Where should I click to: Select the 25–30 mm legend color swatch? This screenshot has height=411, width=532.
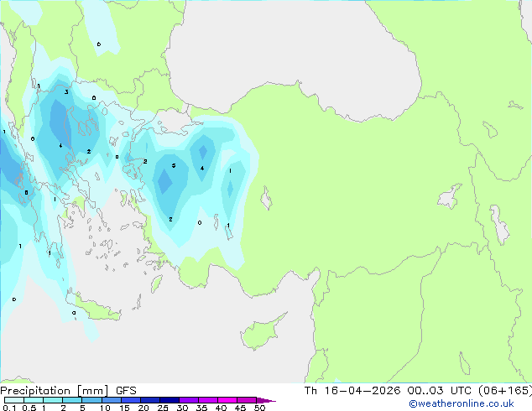pyautogui.click(x=169, y=400)
